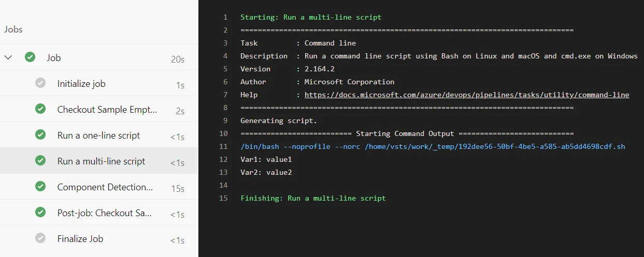Show the Component Detection step log

click(x=105, y=187)
